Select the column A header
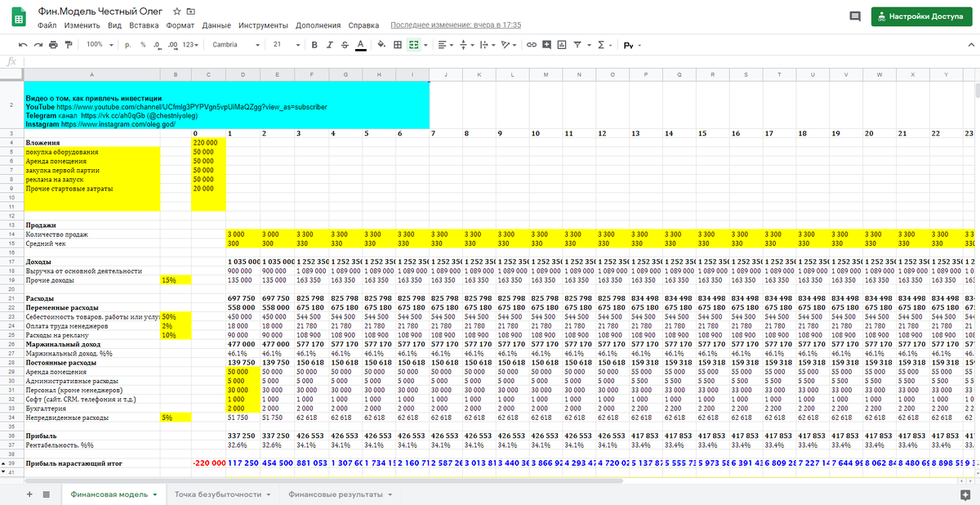This screenshot has width=980, height=505. coord(91,75)
